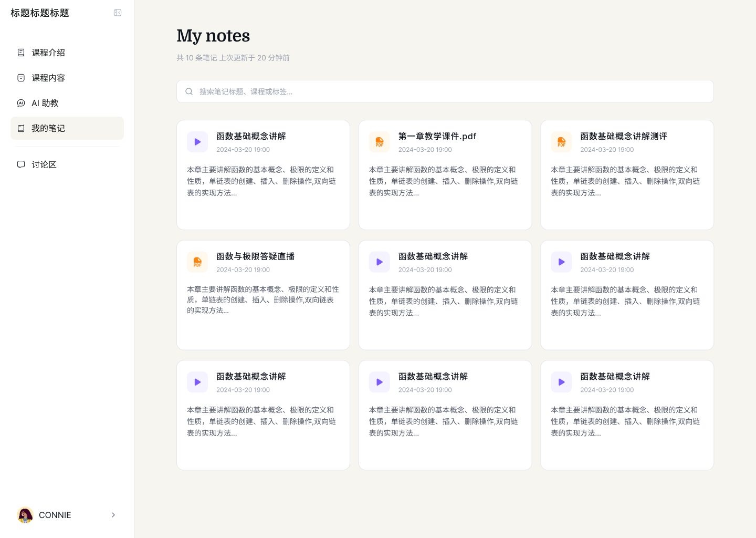
Task: Click the My notes page heading
Action: pos(213,36)
